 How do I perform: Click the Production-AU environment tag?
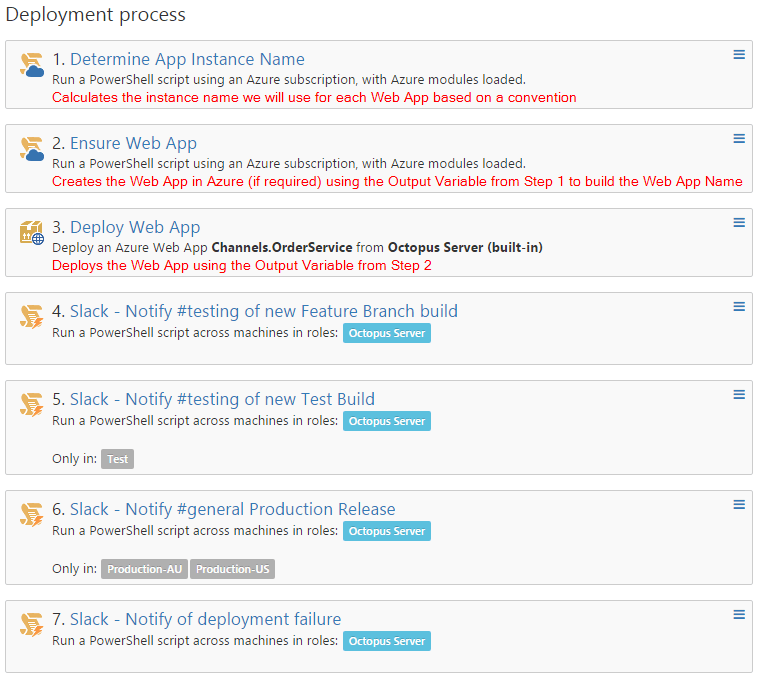(144, 569)
